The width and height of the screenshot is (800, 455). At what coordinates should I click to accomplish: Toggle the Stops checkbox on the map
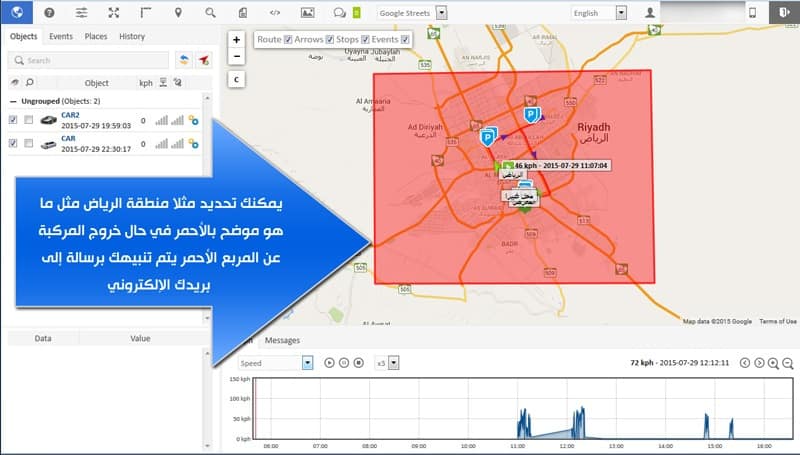(365, 39)
